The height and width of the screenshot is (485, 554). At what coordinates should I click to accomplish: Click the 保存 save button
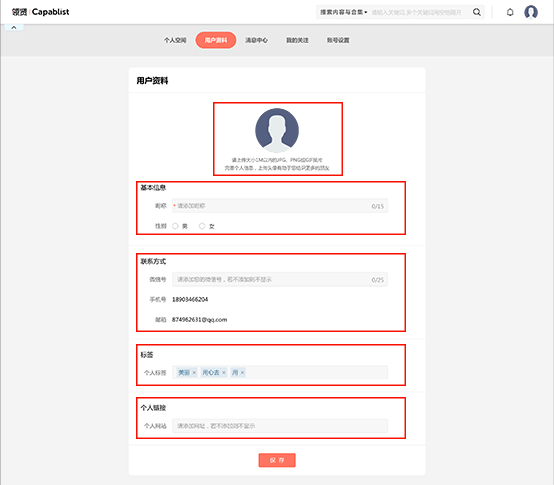coord(277,460)
